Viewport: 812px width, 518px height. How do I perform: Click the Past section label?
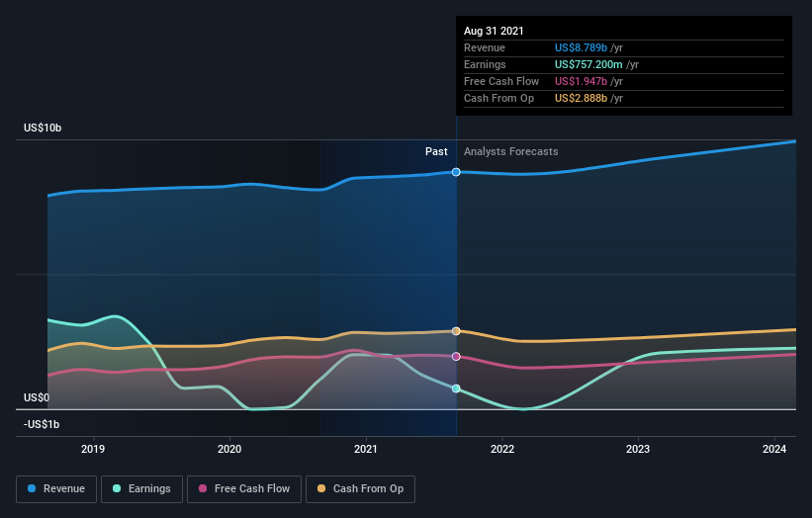click(436, 151)
